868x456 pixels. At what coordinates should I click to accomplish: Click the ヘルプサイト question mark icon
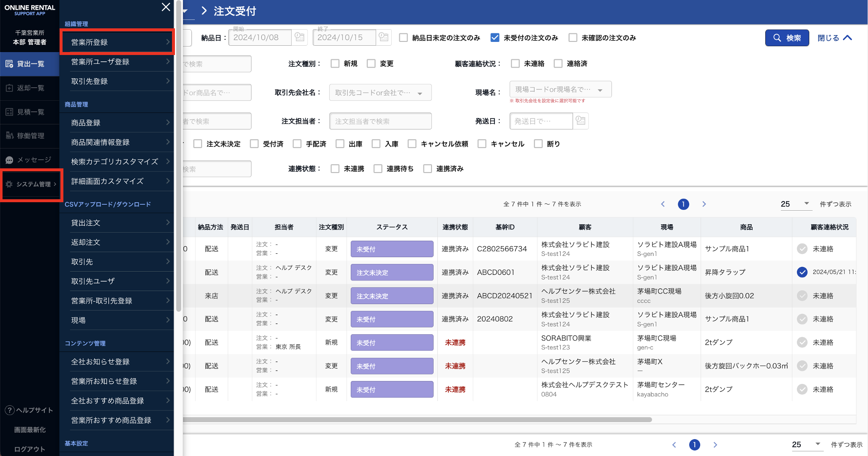click(x=9, y=410)
